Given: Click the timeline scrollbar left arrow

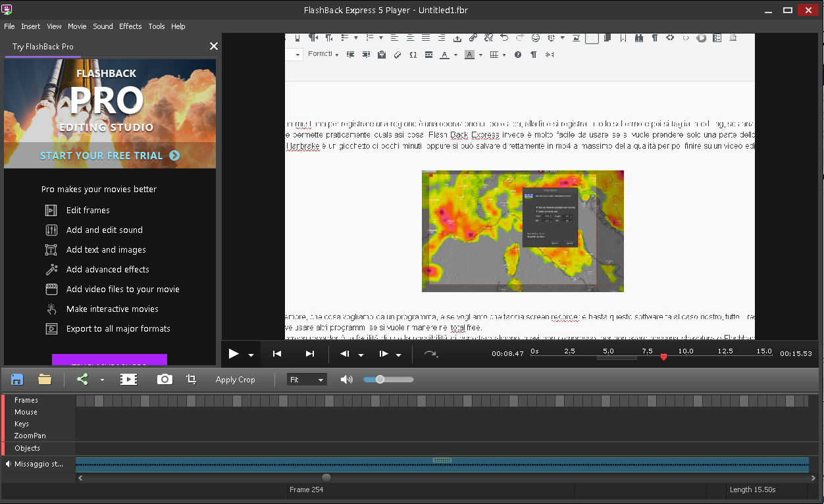Looking at the screenshot, I should point(80,478).
